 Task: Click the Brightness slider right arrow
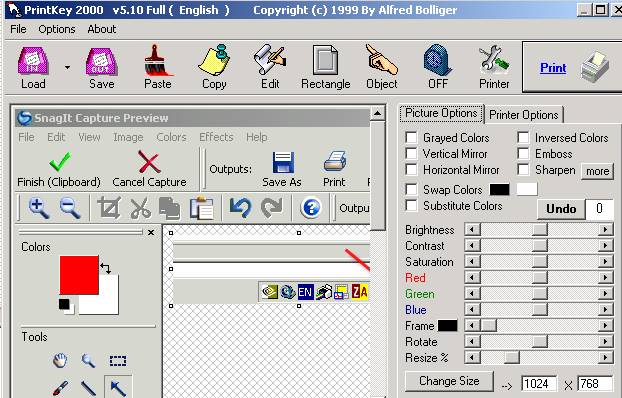pyautogui.click(x=605, y=230)
